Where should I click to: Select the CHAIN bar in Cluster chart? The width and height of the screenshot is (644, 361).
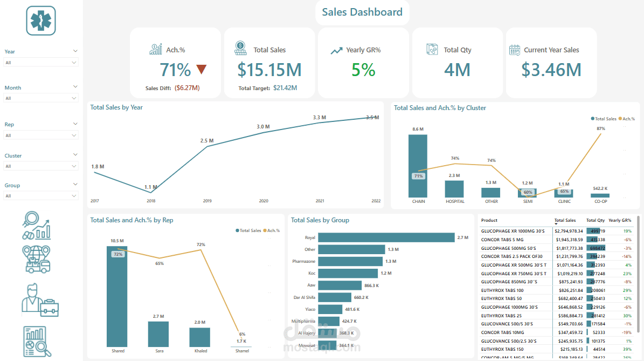(418, 166)
